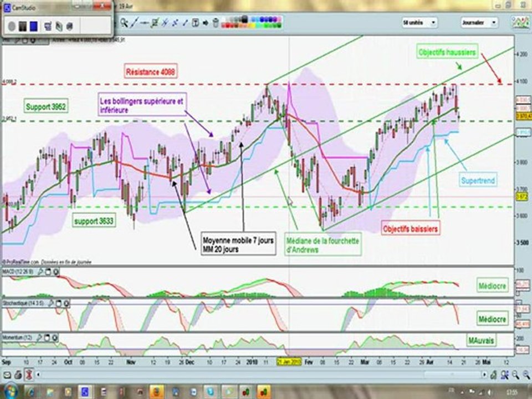Open MACD indicator settings wrench

pyautogui.click(x=40, y=272)
